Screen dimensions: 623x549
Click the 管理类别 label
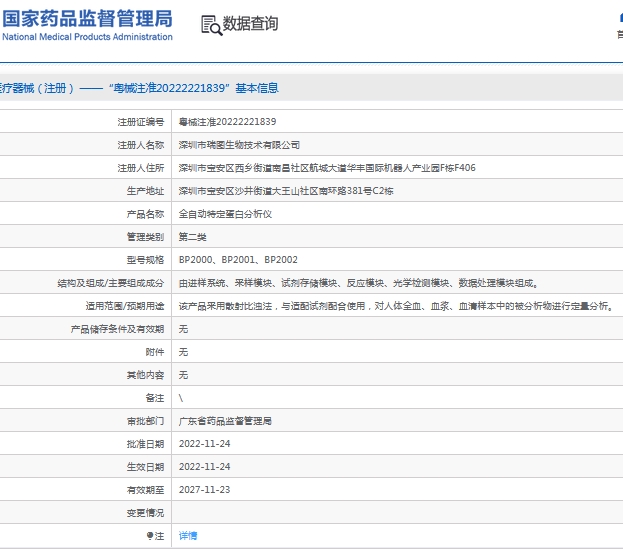click(145, 237)
